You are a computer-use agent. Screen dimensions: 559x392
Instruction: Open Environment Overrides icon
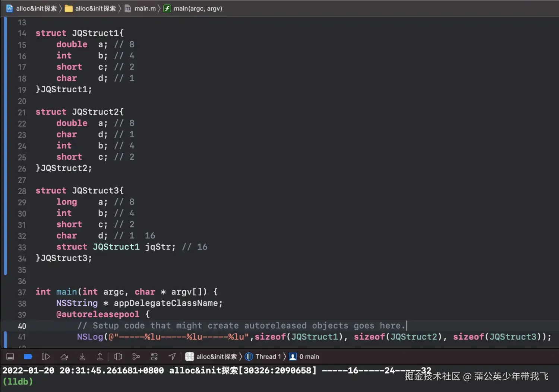(x=154, y=357)
